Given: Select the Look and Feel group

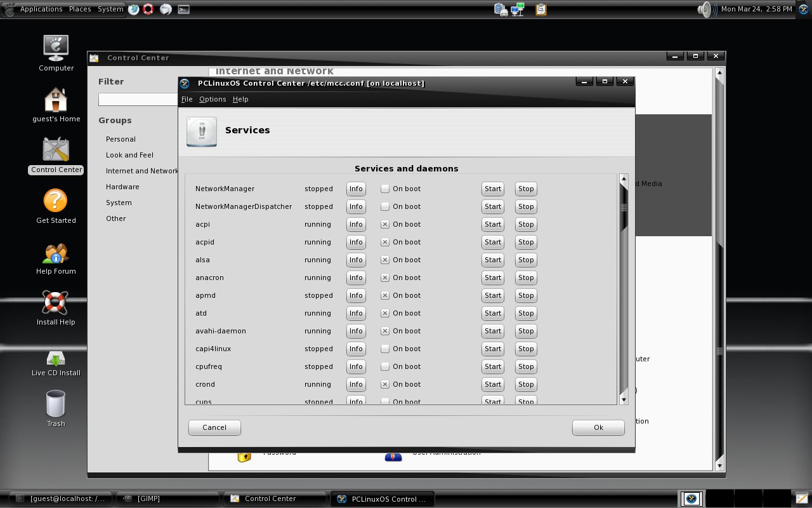Looking at the screenshot, I should click(129, 155).
